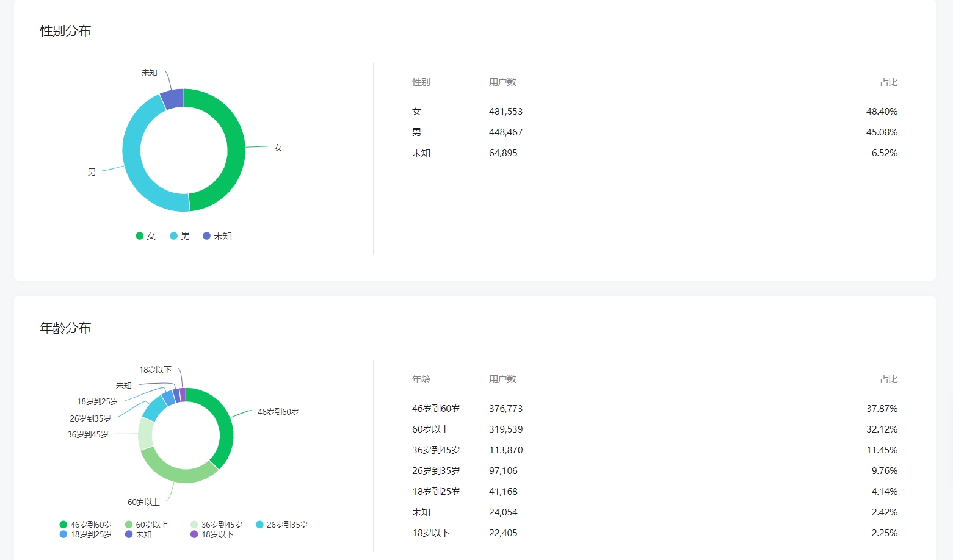Click the 男 row showing 448,467 users

[505, 132]
